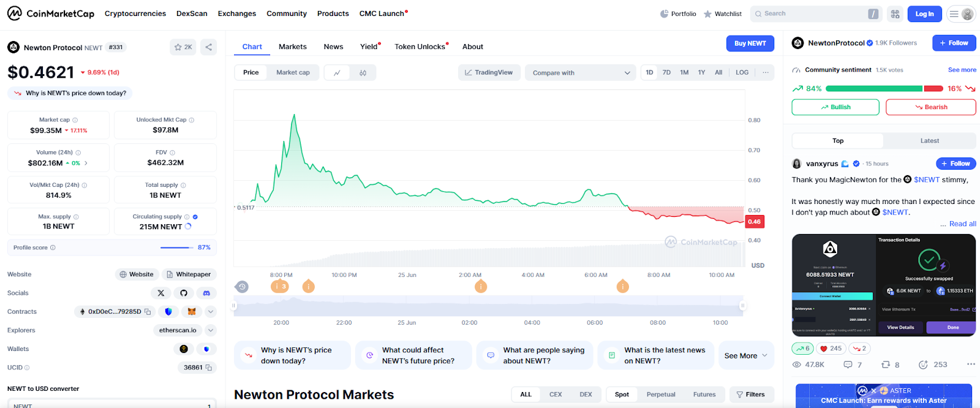Image resolution: width=980 pixels, height=408 pixels.
Task: Vote Bearish on community sentiment
Action: pos(930,107)
